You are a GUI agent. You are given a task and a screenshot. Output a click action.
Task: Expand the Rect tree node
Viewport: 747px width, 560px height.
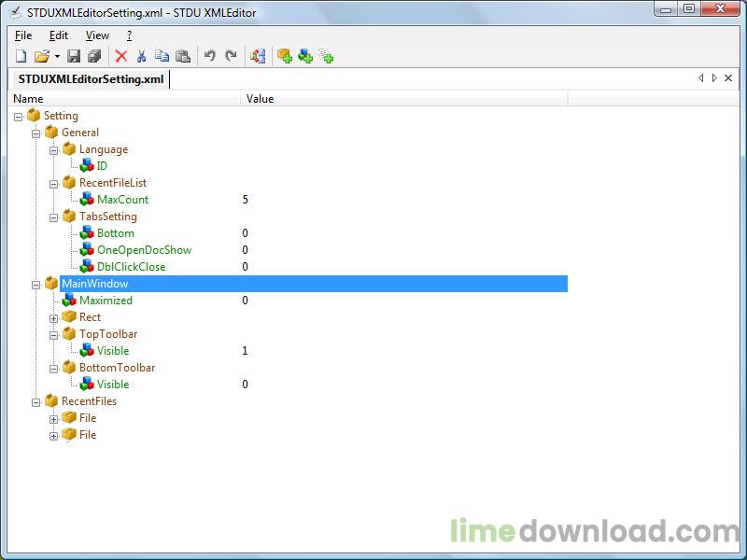pos(54,317)
